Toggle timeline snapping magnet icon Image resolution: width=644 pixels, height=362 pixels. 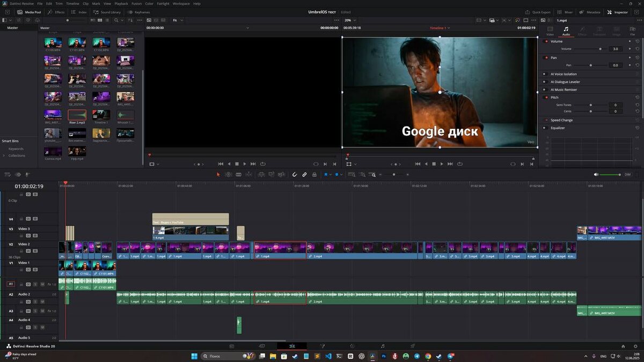pyautogui.click(x=294, y=174)
